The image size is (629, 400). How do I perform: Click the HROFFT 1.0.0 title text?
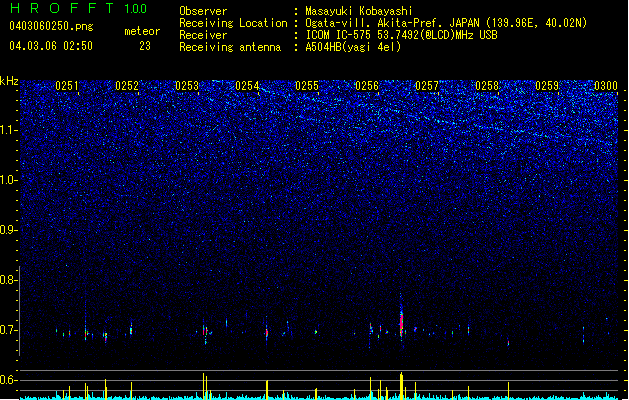79,8
